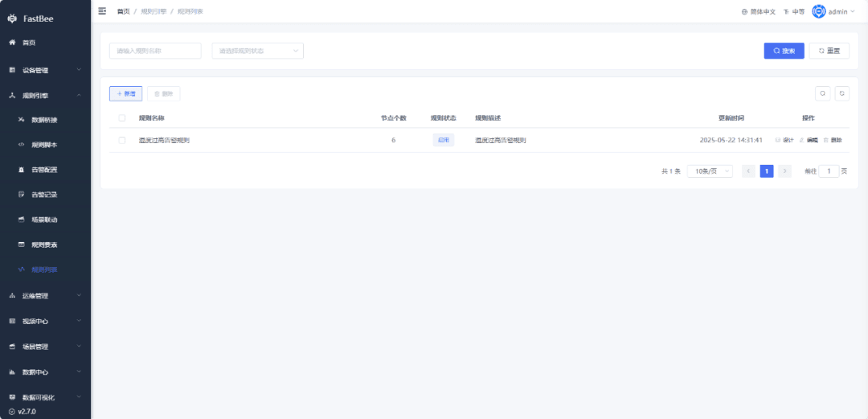This screenshot has height=419, width=868.
Task: Open 设计 for 温度过高告警规则
Action: [x=784, y=140]
